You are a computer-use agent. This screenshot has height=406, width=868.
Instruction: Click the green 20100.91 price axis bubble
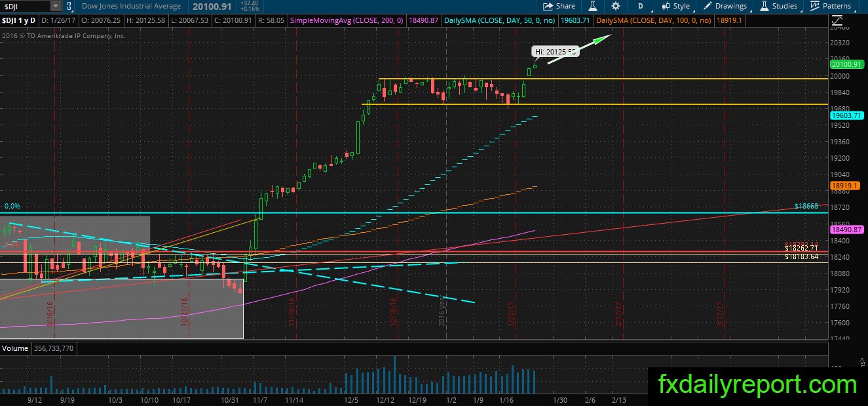[x=848, y=64]
